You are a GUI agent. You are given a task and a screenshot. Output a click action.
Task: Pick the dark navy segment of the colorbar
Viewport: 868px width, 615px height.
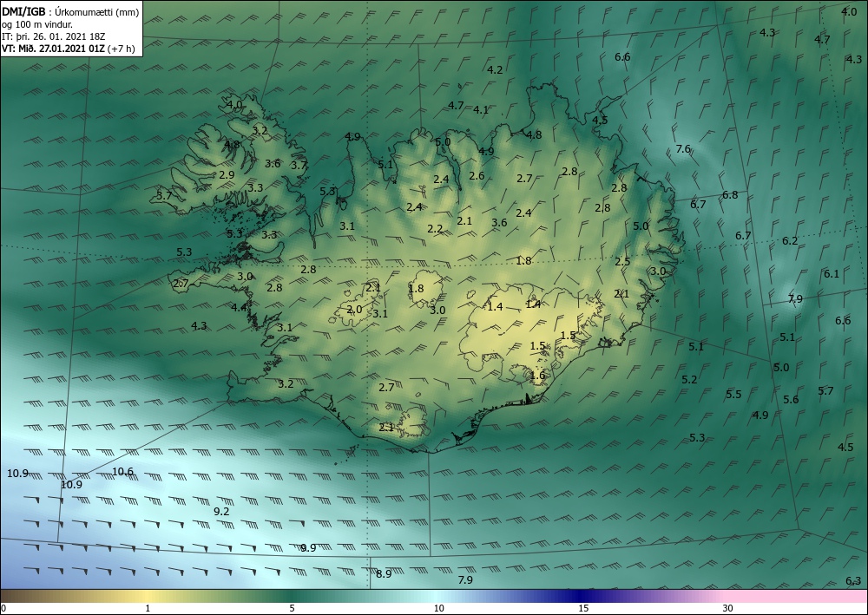578,596
